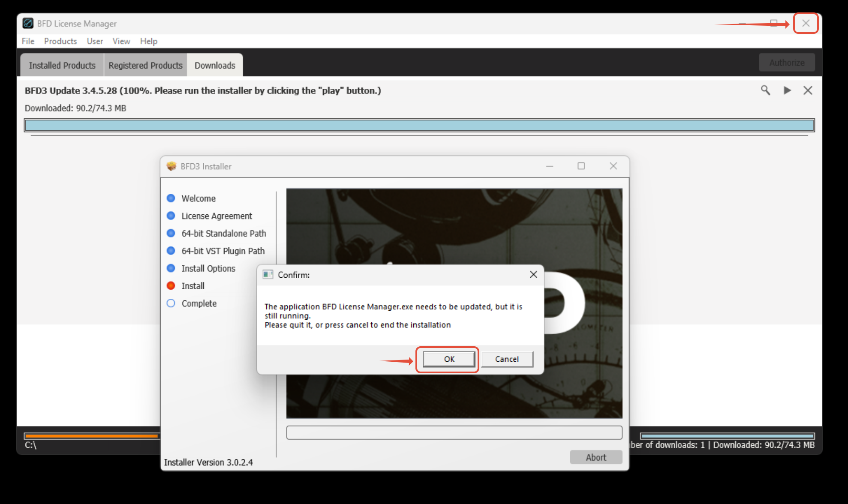Image resolution: width=848 pixels, height=504 pixels.
Task: Click the Authorize button
Action: click(787, 63)
